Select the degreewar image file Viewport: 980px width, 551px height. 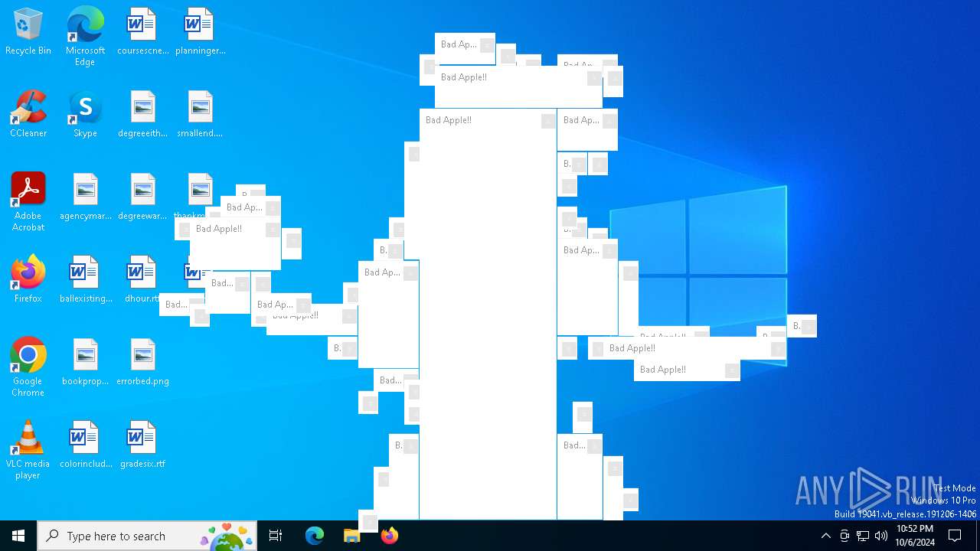click(x=142, y=197)
